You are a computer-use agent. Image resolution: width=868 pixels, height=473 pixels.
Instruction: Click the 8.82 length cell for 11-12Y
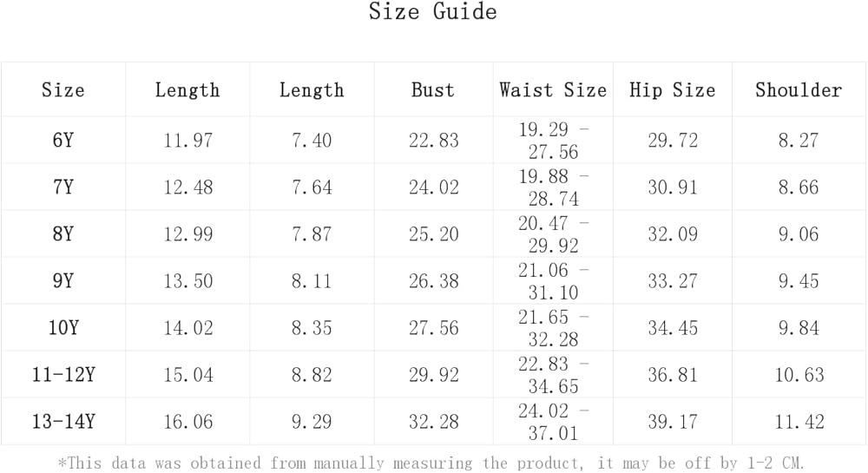(x=312, y=375)
